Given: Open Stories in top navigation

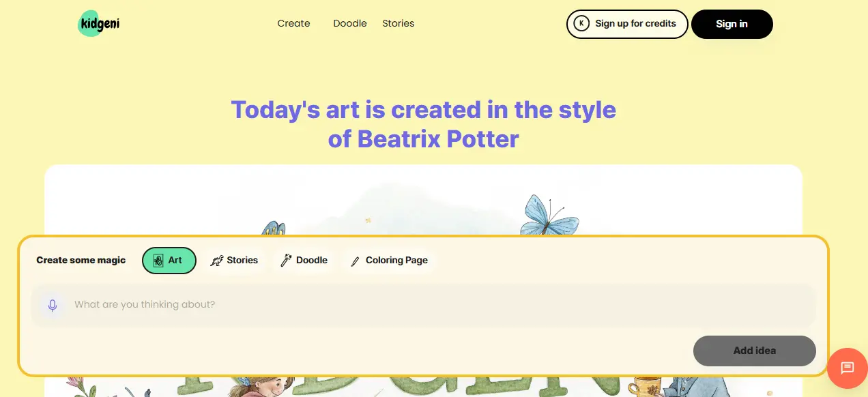Looking at the screenshot, I should tap(399, 23).
